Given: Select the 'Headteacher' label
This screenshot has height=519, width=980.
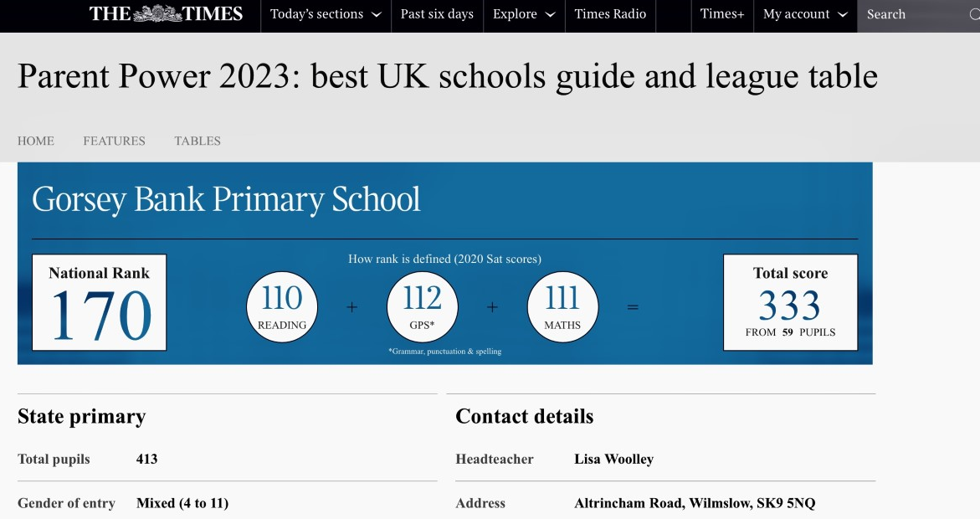Looking at the screenshot, I should click(495, 459).
